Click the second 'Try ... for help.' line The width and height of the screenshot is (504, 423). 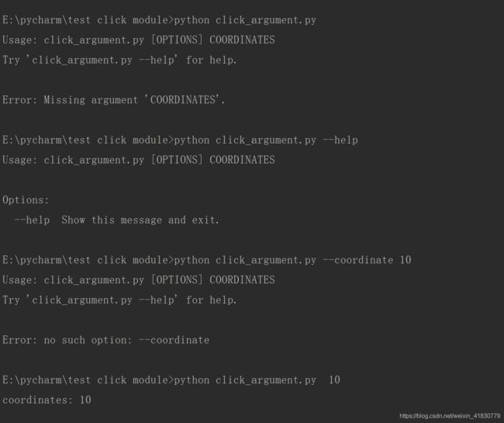pyautogui.click(x=119, y=300)
